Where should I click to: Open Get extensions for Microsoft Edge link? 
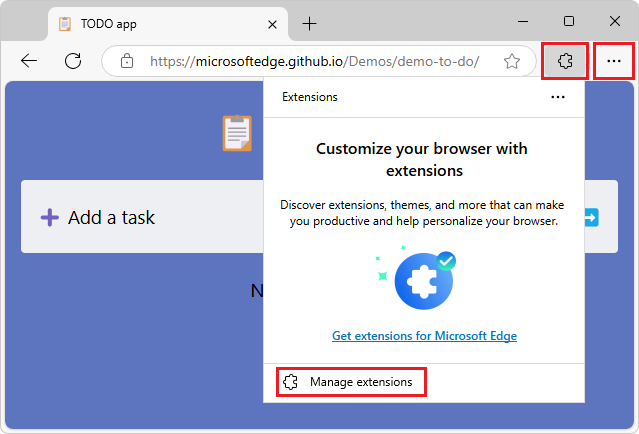(424, 336)
